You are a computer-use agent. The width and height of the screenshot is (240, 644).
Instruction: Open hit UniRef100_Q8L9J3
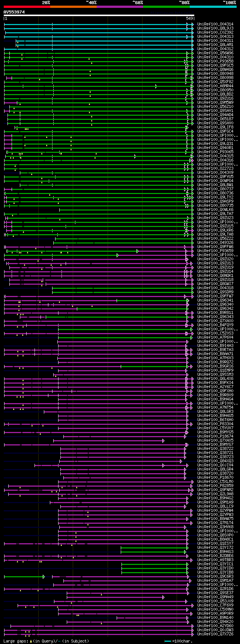(x=215, y=28)
